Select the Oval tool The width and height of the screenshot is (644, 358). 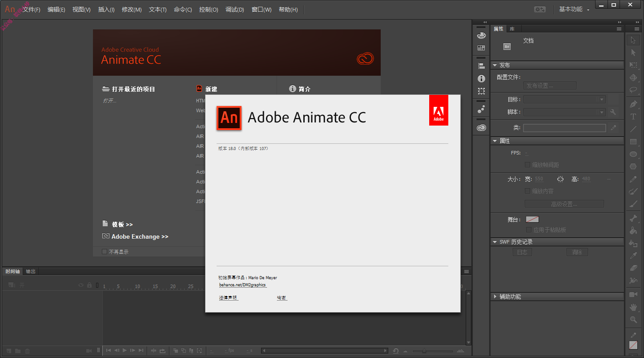tap(633, 154)
